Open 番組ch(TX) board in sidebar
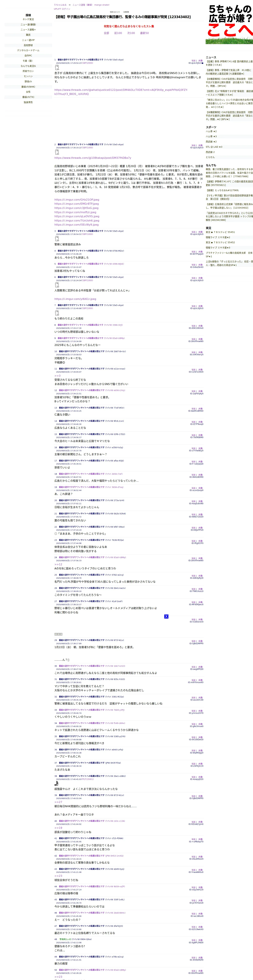 tap(28, 97)
